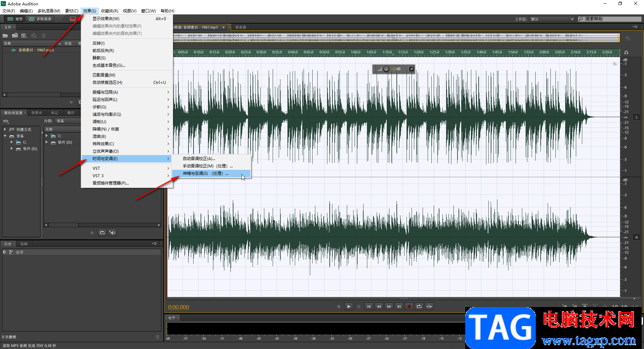
Task: Switch to the 混音器 tab
Action: [x=240, y=27]
